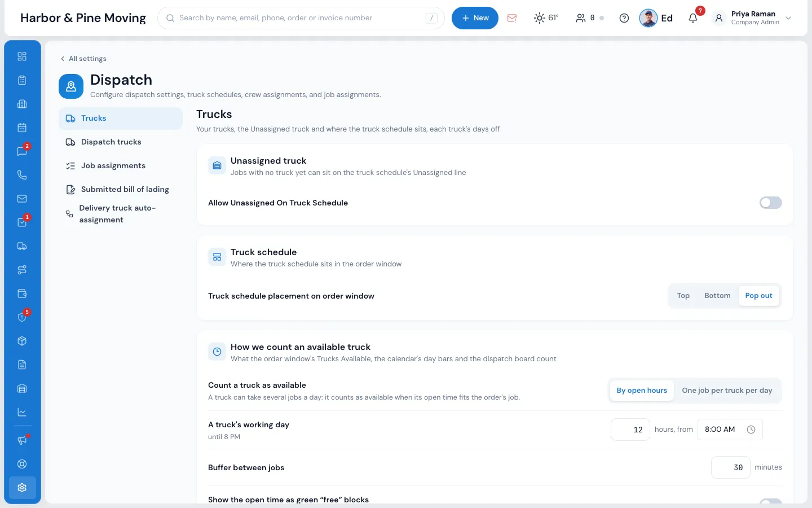Viewport: 812px width, 508px height.
Task: Focus the global search field
Action: pos(301,18)
